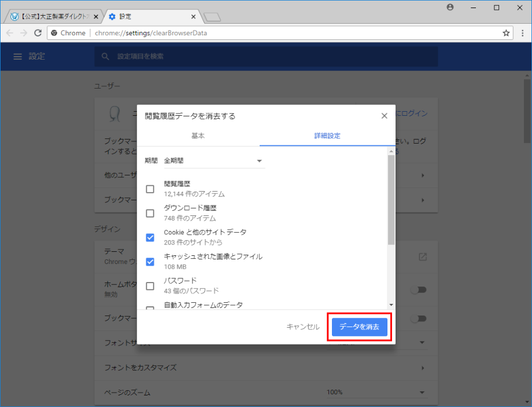This screenshot has width=532, height=407.
Task: Expand フォントをカスタマイズ row arrow
Action: 423,368
